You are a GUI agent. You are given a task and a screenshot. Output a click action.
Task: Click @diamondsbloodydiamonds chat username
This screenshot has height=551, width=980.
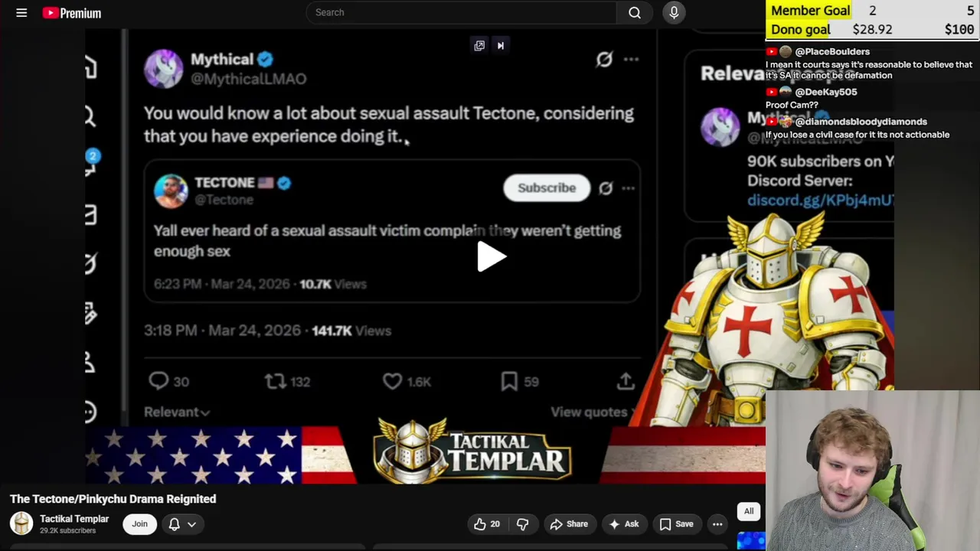point(861,122)
